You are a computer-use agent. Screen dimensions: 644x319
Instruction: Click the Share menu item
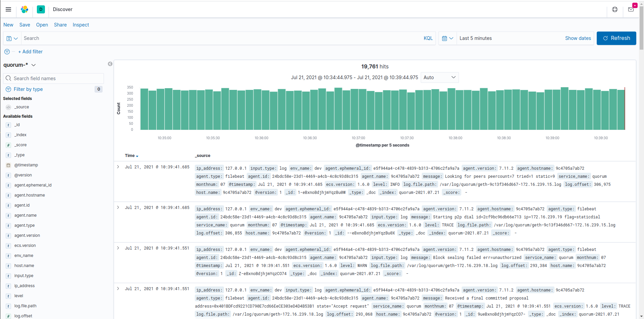coord(60,25)
